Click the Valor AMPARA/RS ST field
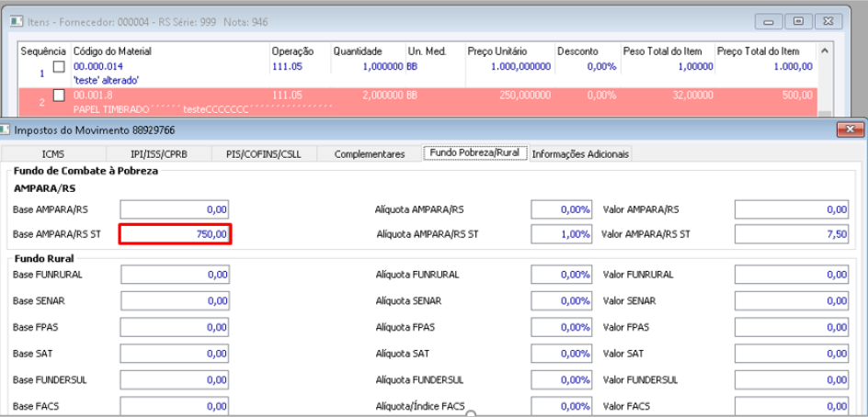The height and width of the screenshot is (417, 868). 792,234
